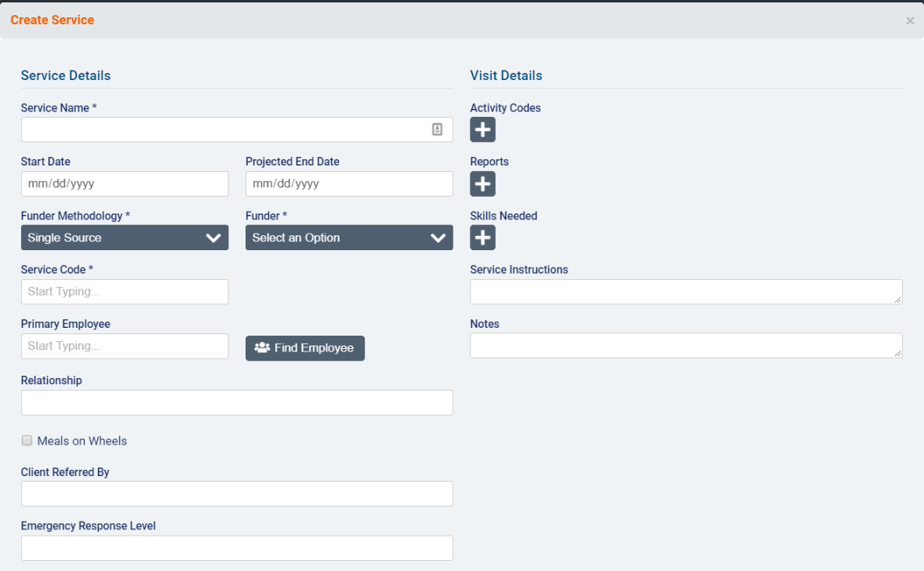924x571 pixels.
Task: Click into the Primary Employee search field
Action: pos(125,346)
